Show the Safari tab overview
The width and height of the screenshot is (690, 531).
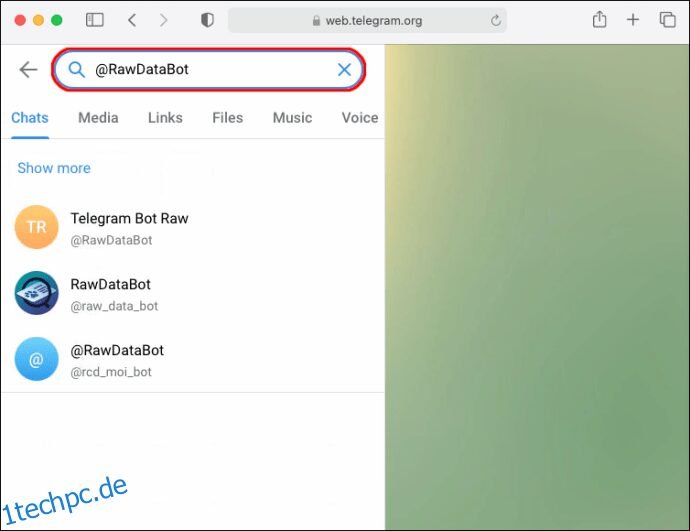[667, 20]
